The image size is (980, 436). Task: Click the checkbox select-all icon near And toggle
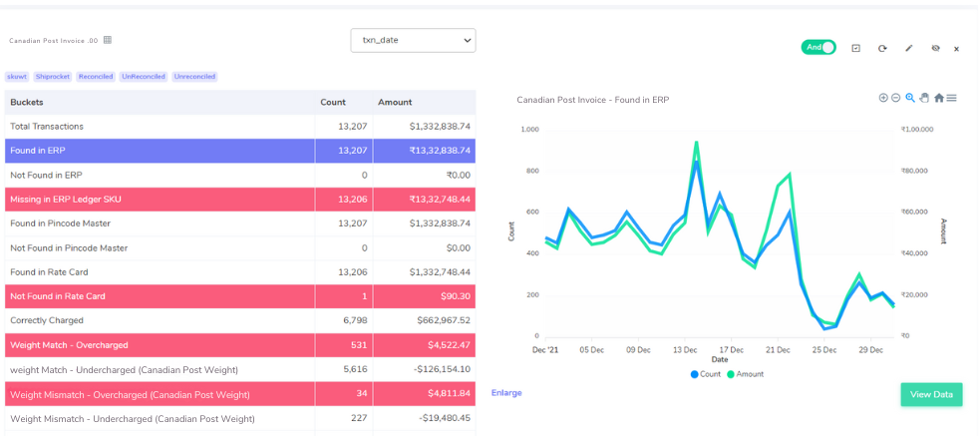(x=856, y=48)
